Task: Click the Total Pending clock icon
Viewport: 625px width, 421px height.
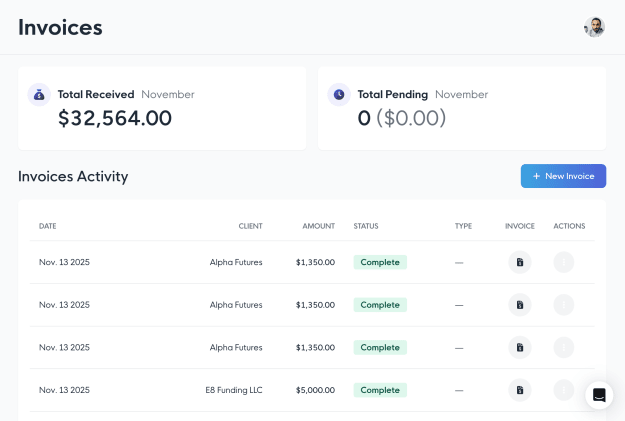Action: pos(339,94)
